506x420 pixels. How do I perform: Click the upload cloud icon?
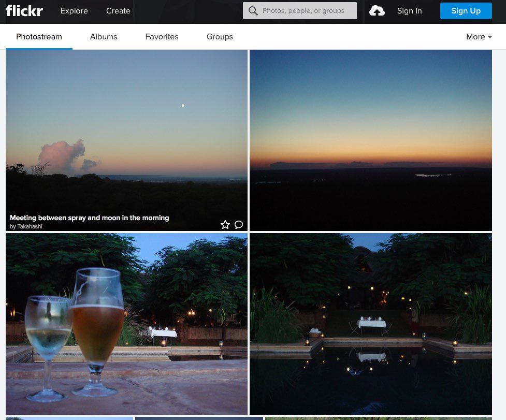[377, 11]
